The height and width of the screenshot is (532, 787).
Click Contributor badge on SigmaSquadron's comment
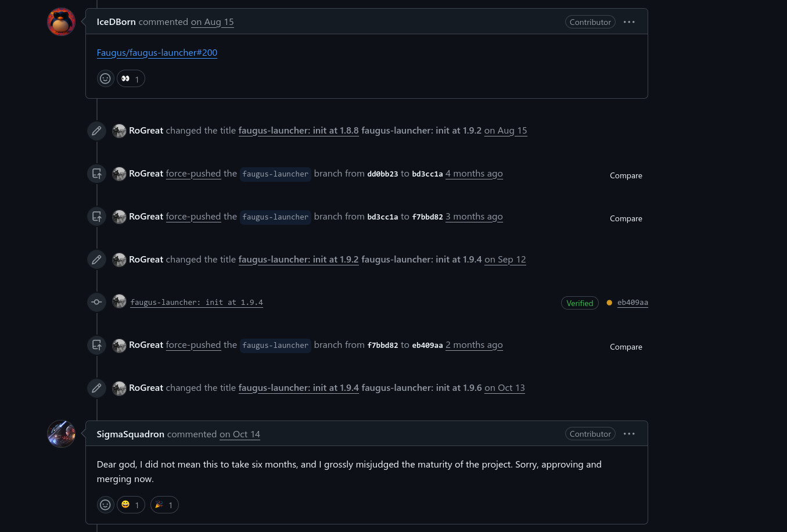point(590,434)
